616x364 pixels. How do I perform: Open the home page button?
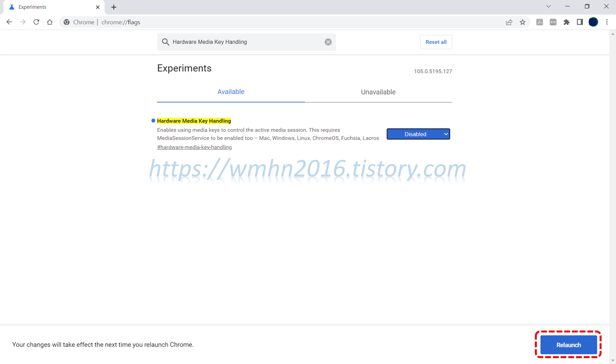50,22
